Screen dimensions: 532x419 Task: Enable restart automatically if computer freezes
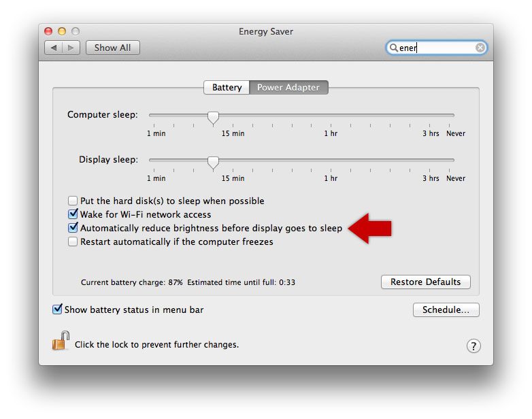(73, 241)
